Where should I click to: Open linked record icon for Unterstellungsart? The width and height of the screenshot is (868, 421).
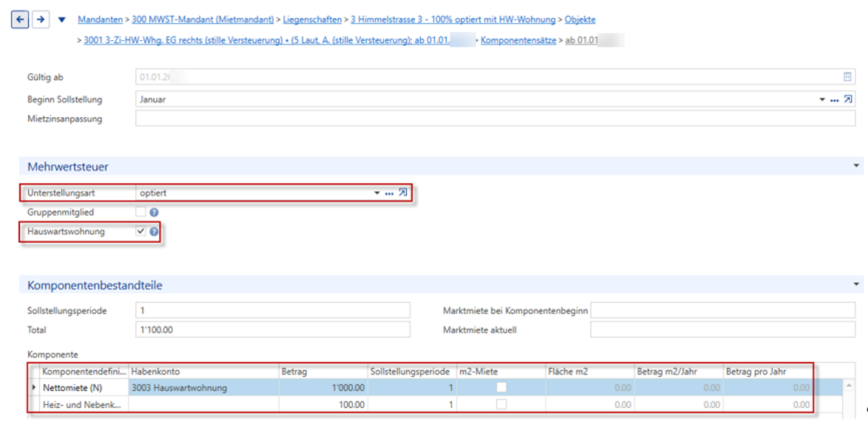point(403,193)
